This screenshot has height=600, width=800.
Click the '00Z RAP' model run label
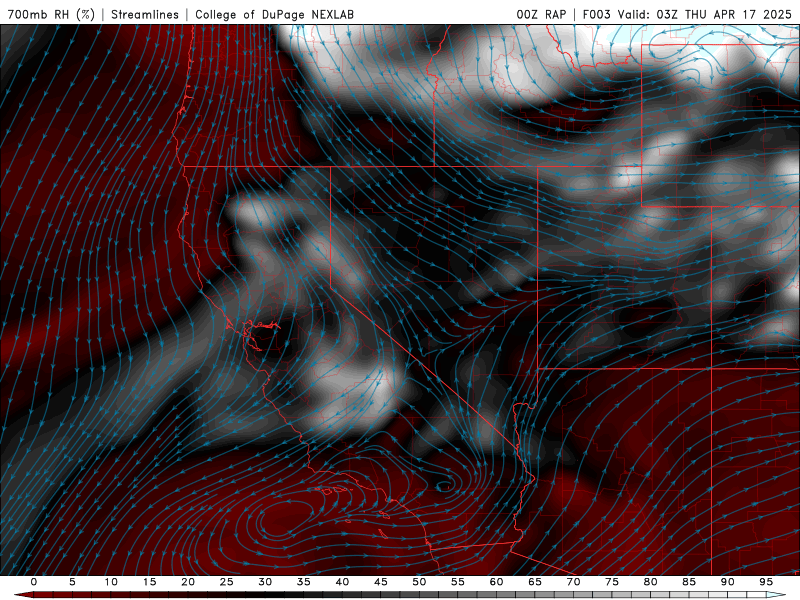coord(541,14)
